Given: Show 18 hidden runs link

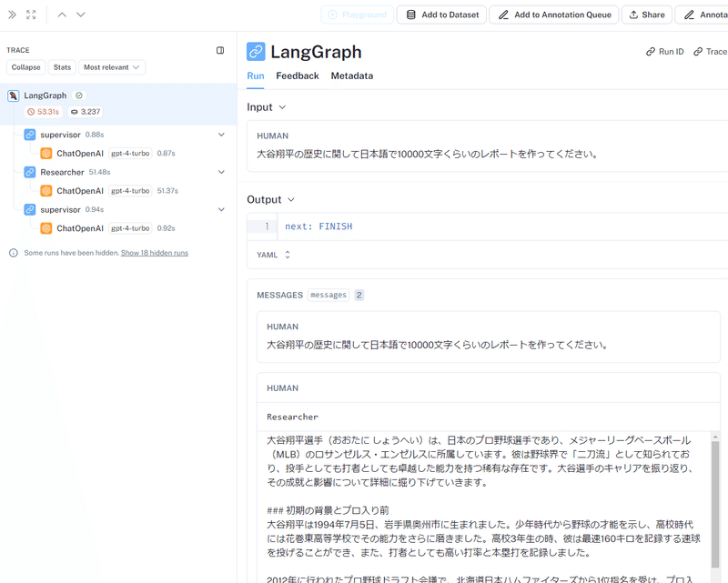Looking at the screenshot, I should 155,253.
